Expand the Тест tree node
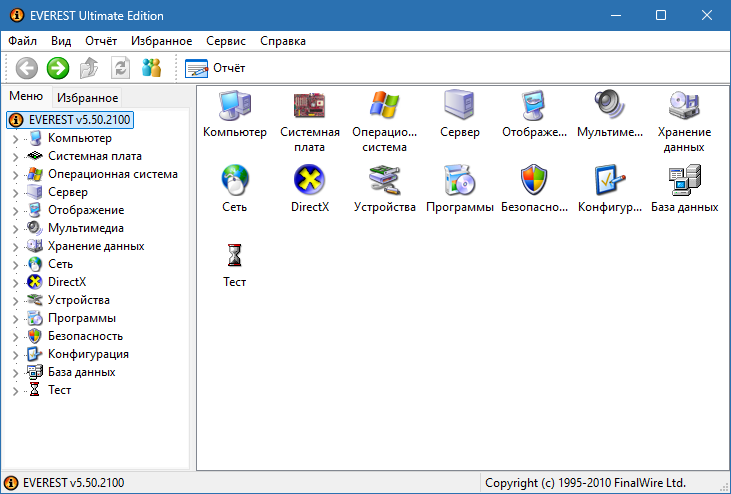 click(x=15, y=391)
